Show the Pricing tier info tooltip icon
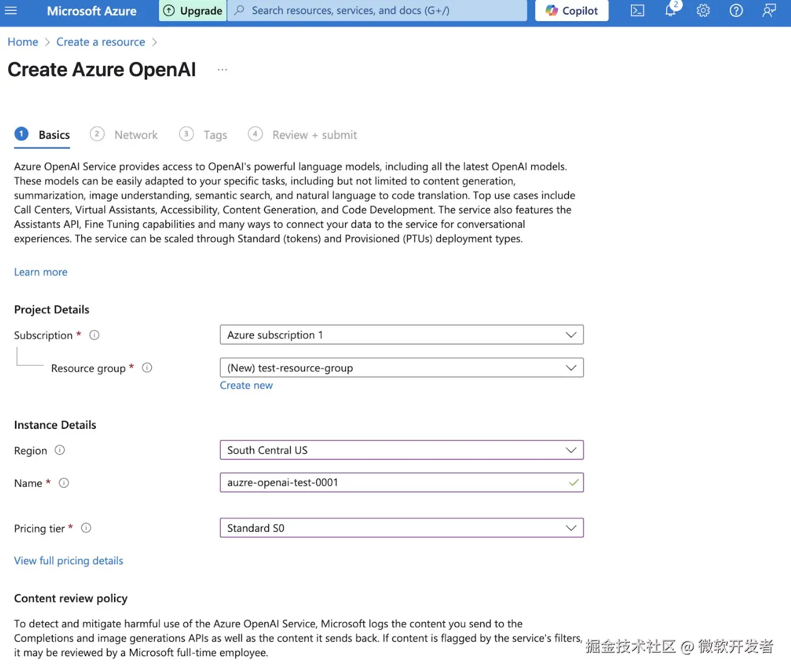 [x=86, y=528]
